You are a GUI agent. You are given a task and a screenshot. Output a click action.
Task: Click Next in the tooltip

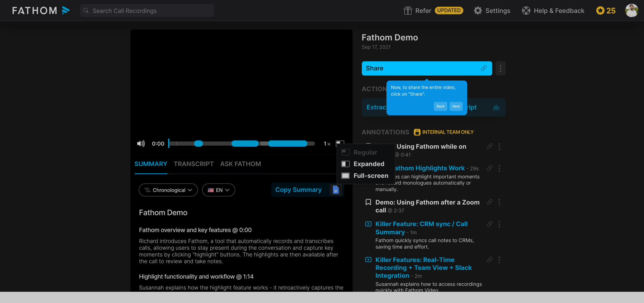pyautogui.click(x=456, y=106)
